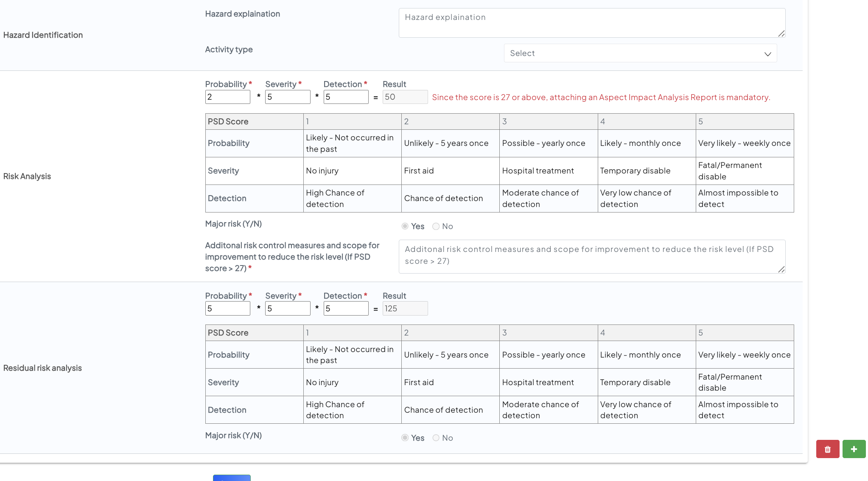Click the Risk Analysis Result field showing 50
The height and width of the screenshot is (481, 868).
coord(405,97)
